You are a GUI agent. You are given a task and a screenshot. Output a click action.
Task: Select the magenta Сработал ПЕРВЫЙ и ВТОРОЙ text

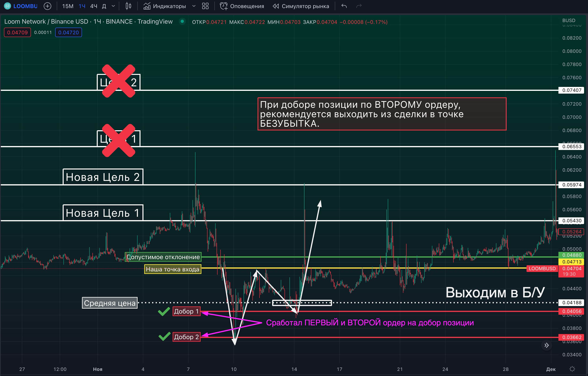370,323
